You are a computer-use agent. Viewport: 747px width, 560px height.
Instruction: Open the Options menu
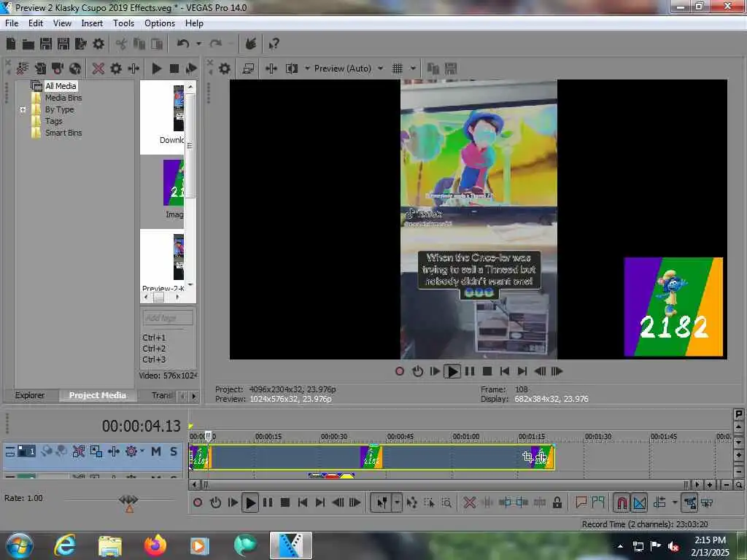tap(160, 23)
